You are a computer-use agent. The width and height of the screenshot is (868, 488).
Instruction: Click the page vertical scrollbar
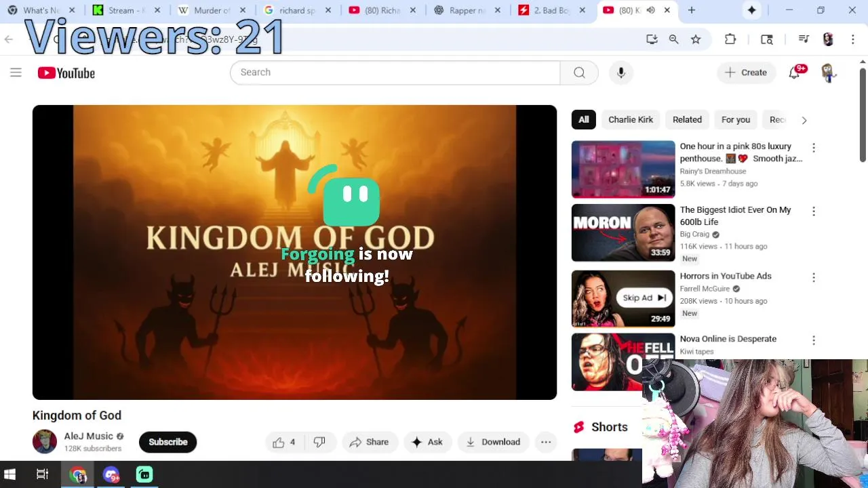coord(863,115)
